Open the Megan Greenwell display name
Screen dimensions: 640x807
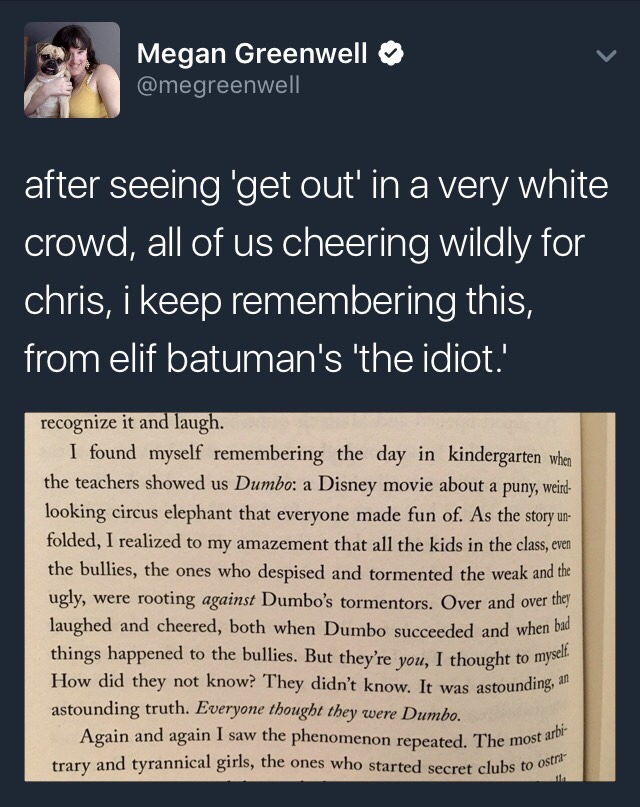(252, 53)
